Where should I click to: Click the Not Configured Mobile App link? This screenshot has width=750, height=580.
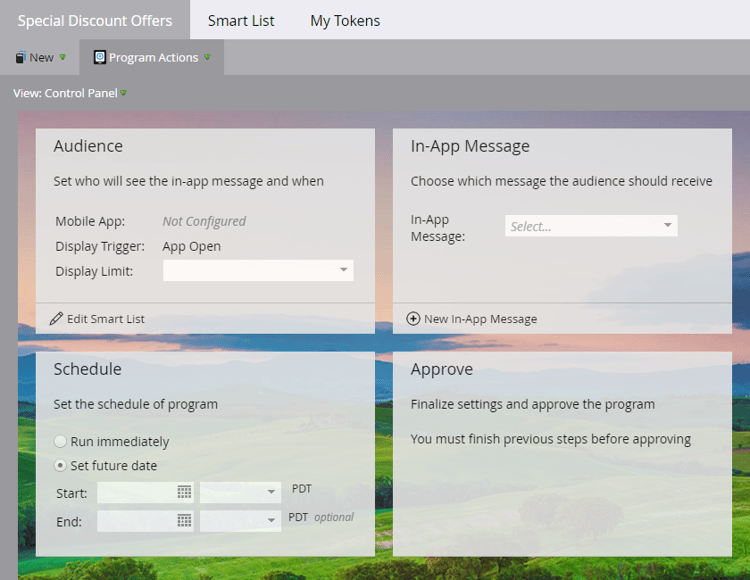[x=204, y=221]
